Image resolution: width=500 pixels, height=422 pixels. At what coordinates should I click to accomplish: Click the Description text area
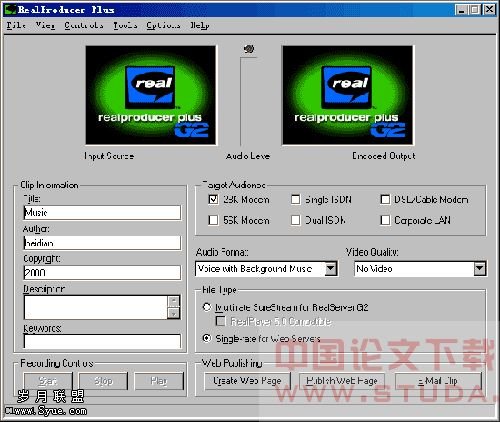pos(95,307)
